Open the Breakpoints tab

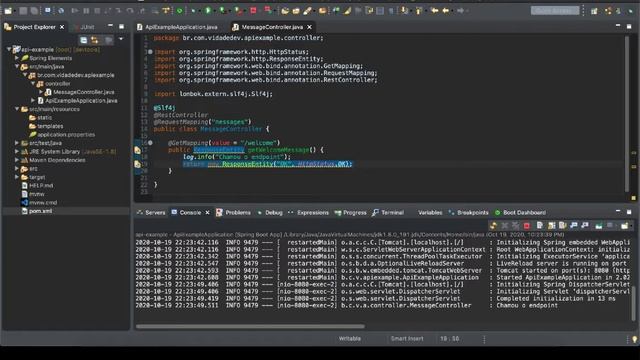point(469,213)
